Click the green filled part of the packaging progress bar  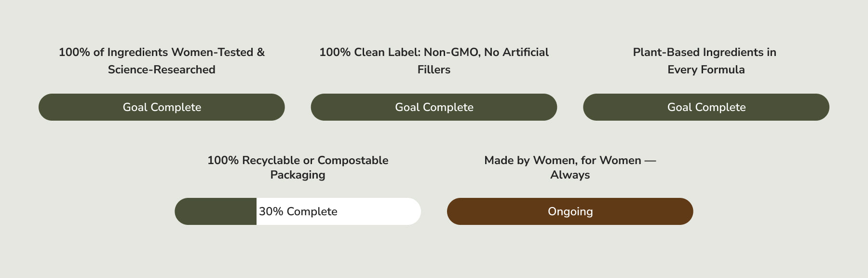pyautogui.click(x=216, y=211)
